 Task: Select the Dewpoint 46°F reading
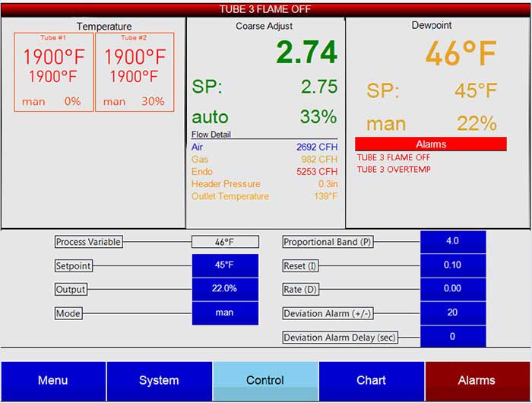click(461, 53)
